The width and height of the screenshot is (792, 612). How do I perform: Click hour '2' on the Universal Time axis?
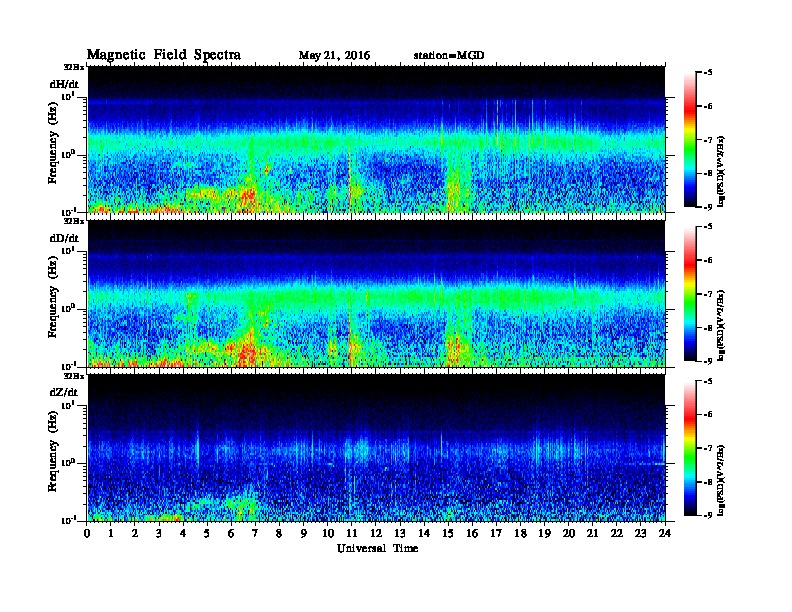[x=135, y=533]
